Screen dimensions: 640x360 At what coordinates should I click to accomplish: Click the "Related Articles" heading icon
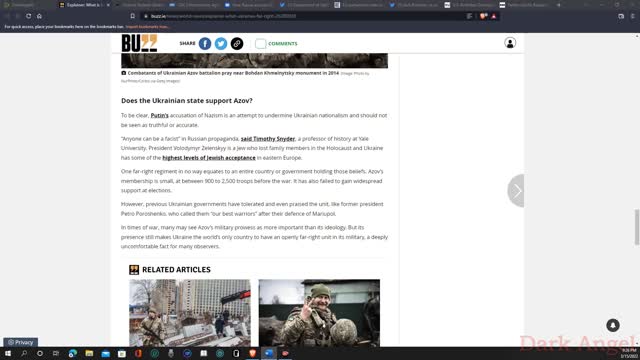click(x=134, y=269)
